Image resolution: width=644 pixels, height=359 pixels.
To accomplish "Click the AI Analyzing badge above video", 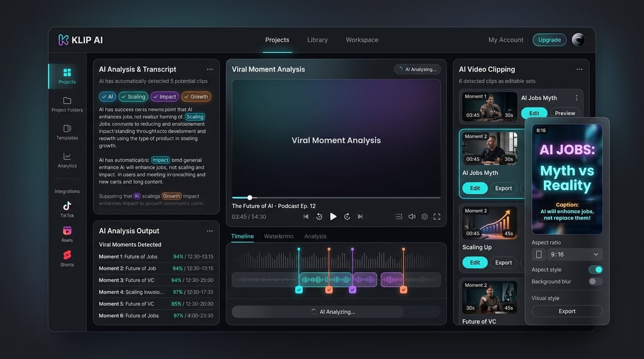I will click(x=417, y=69).
